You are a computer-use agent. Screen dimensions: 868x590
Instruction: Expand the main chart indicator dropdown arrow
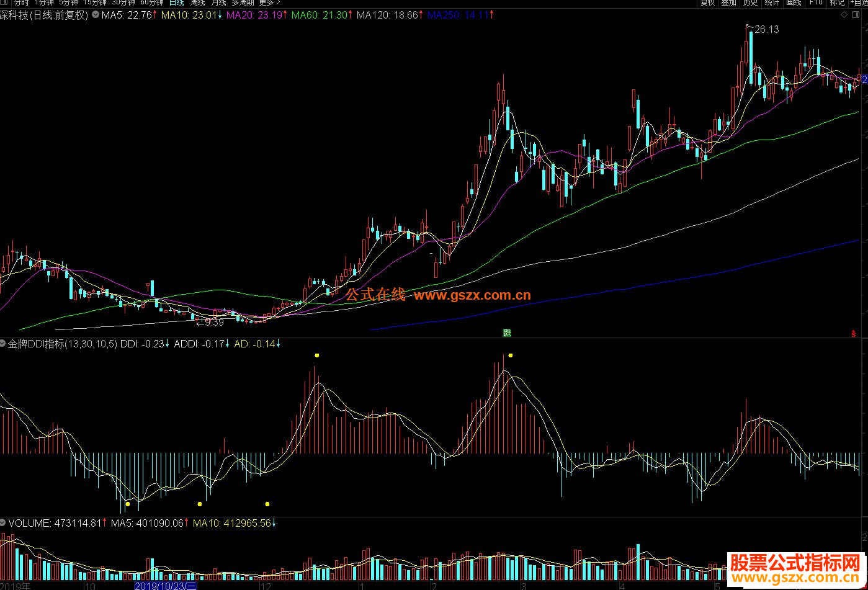(x=95, y=15)
